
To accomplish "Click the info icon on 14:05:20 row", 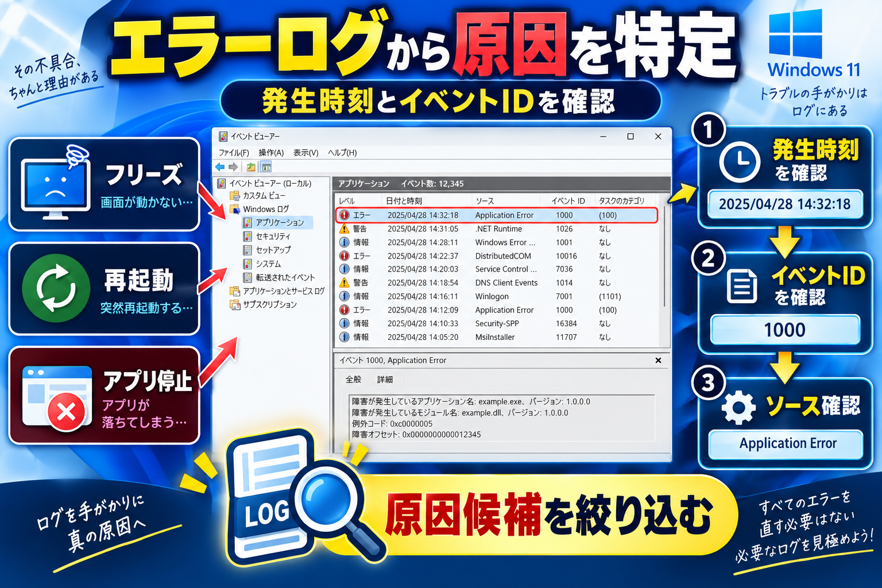I will [x=345, y=337].
